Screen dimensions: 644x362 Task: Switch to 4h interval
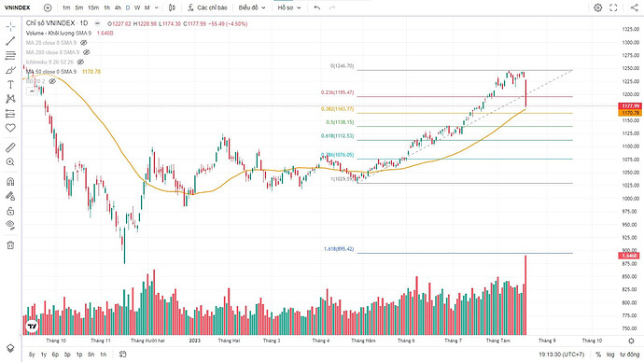[x=118, y=7]
